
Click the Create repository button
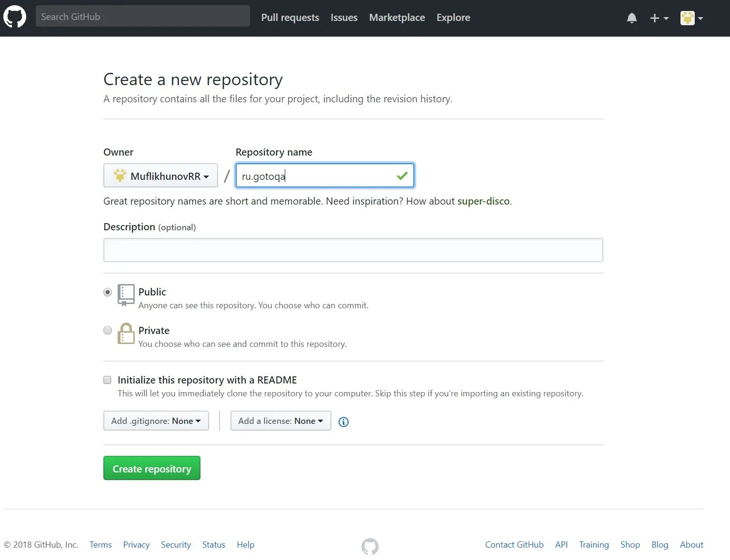[152, 468]
